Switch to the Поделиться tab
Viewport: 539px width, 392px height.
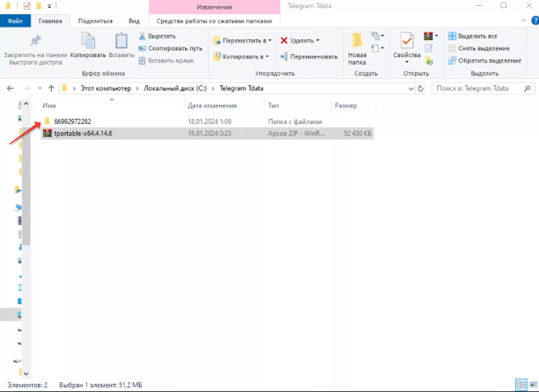[x=95, y=21]
